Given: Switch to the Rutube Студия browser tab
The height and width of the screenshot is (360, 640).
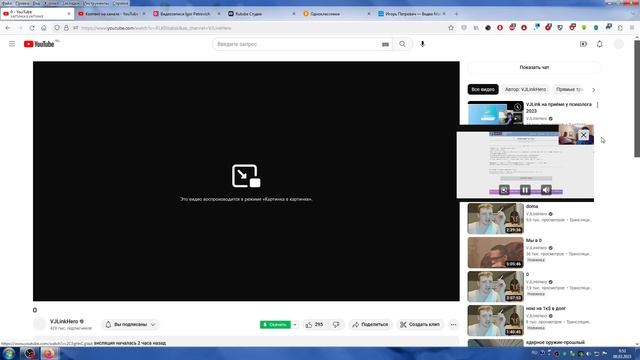Looking at the screenshot, I should (262, 14).
